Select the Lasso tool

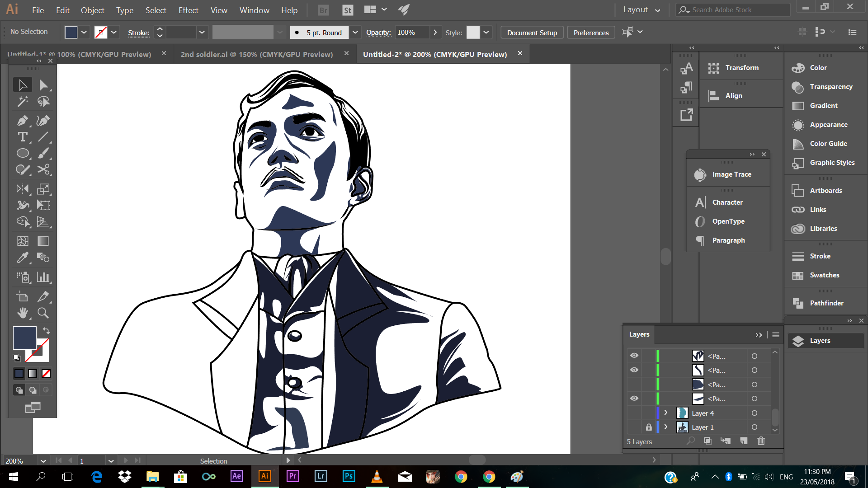[43, 102]
